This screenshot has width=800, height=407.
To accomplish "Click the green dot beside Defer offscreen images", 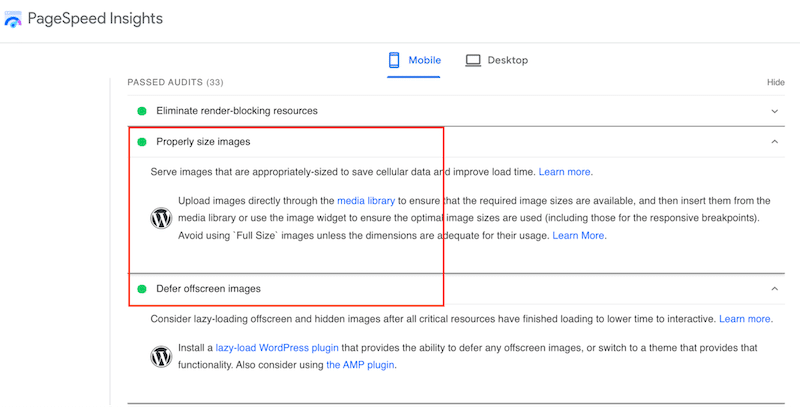I will [x=142, y=289].
